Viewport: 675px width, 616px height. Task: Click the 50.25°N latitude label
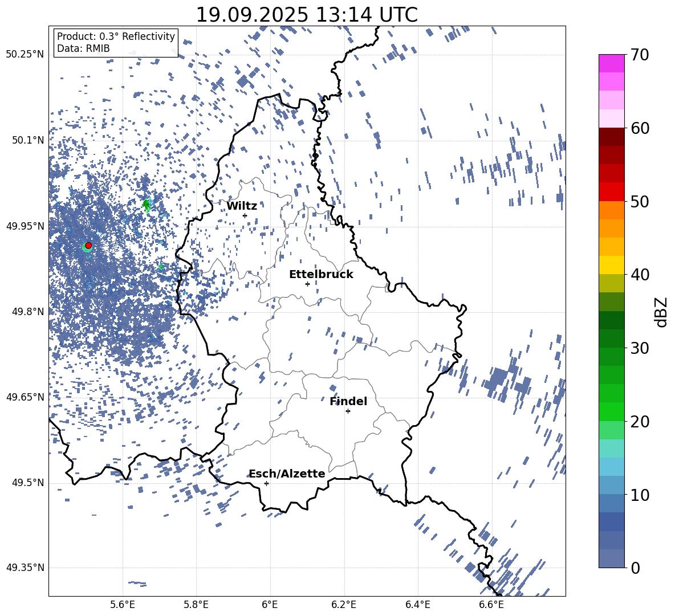pos(25,55)
